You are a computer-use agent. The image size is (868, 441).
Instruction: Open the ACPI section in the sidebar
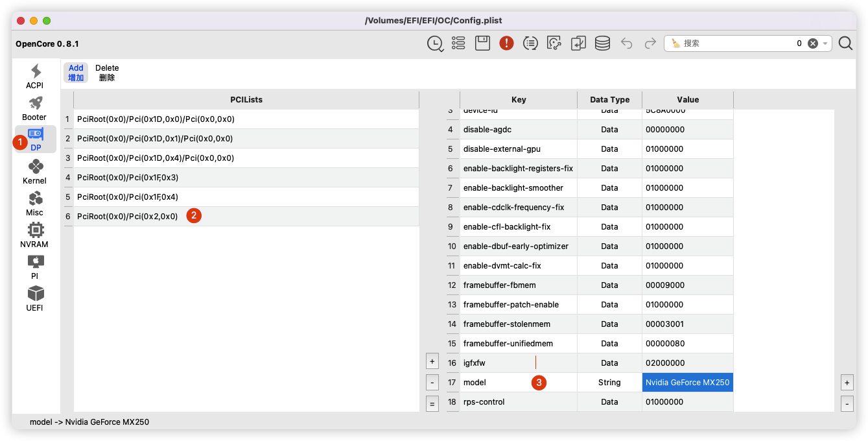coord(34,75)
